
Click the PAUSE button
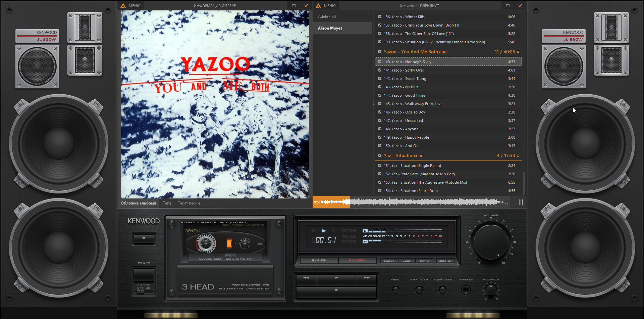pos(319,260)
